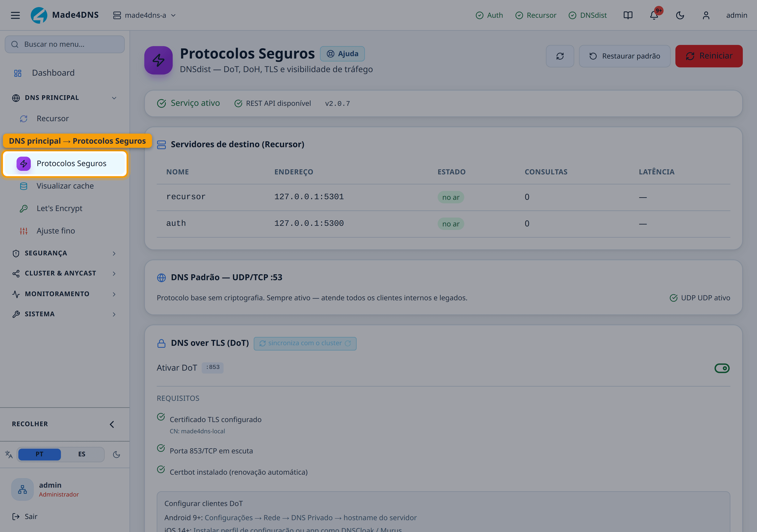Expand Cluster & Anycast section

point(65,273)
